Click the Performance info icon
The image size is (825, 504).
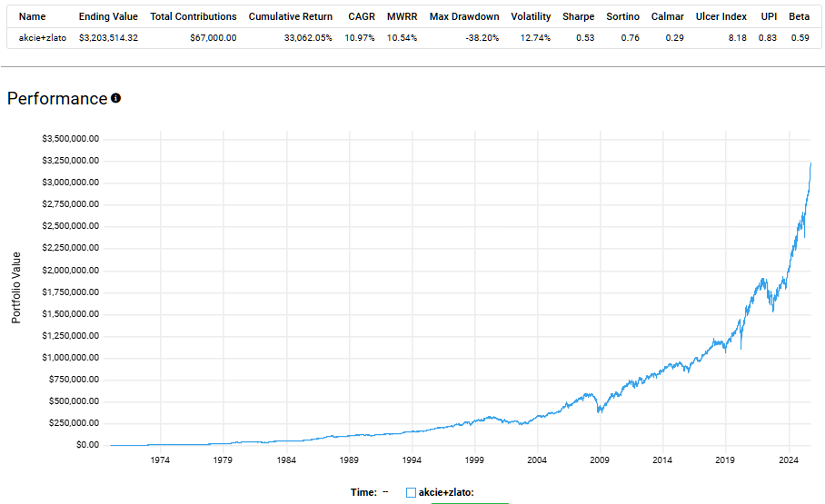pyautogui.click(x=116, y=98)
